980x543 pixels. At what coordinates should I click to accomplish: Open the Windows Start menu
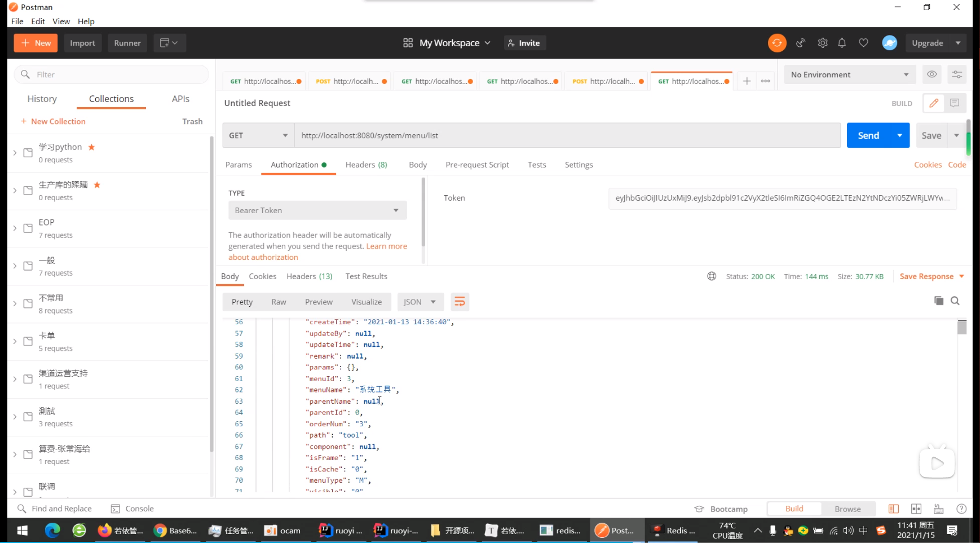(x=23, y=531)
